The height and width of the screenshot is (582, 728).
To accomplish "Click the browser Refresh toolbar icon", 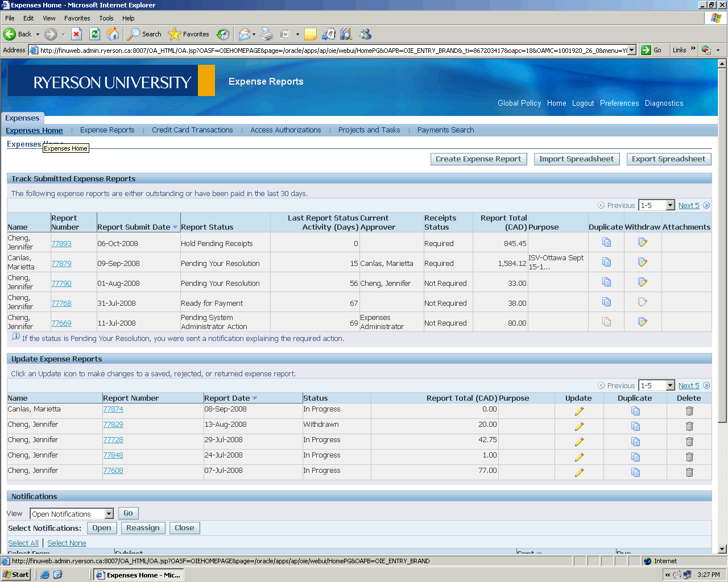I will [x=95, y=34].
